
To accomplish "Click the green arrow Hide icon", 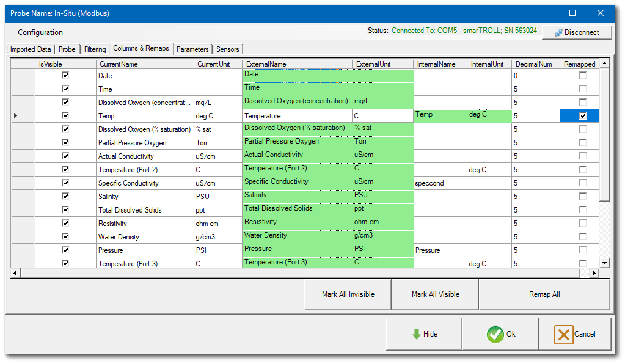I will 417,334.
